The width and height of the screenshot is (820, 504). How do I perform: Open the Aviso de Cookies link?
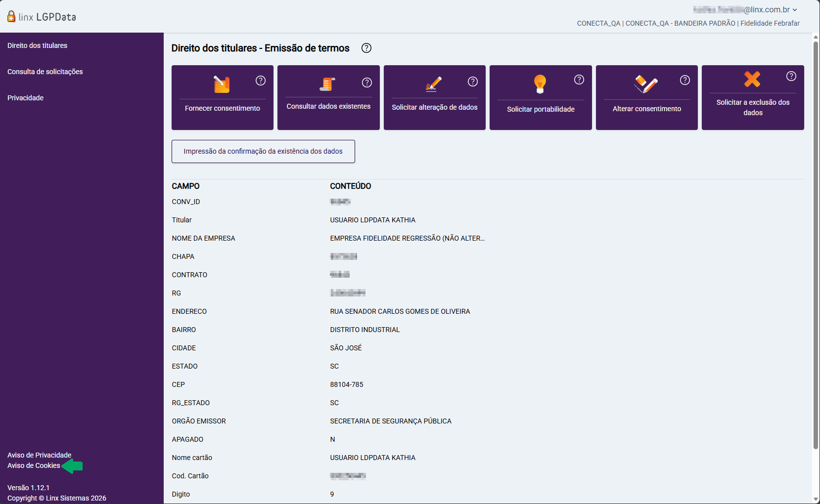pyautogui.click(x=34, y=465)
